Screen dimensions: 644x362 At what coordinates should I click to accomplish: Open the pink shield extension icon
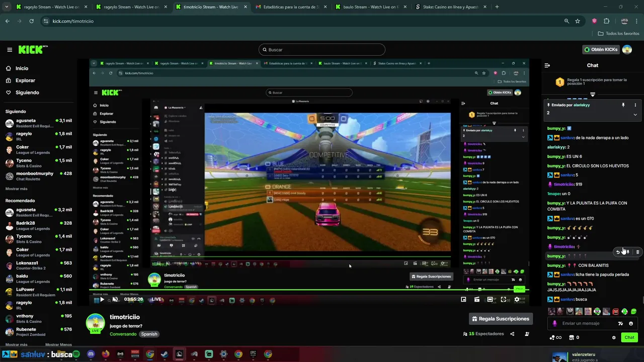[x=594, y=21]
